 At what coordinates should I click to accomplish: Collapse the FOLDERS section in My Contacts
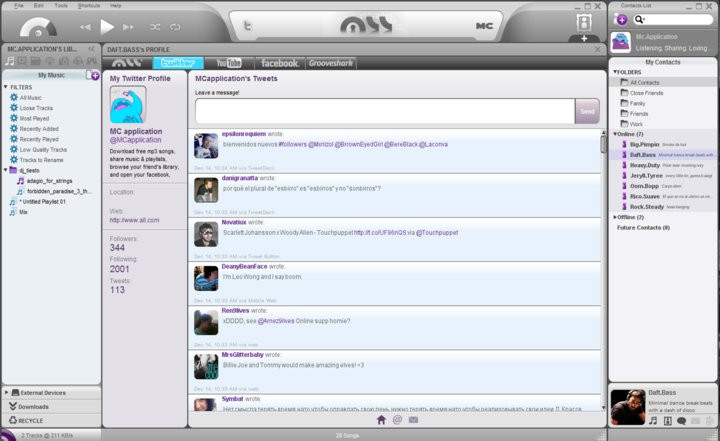615,72
